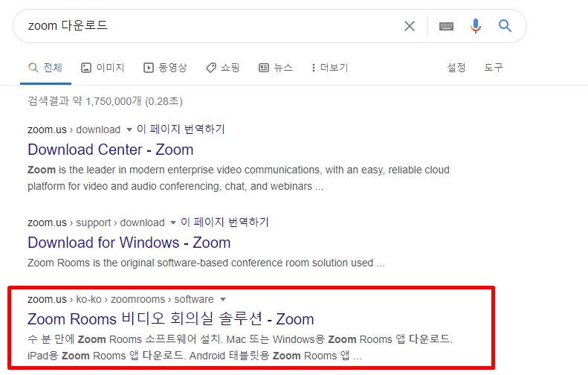Click 이 페이지 번역하기 for Download Center result
Image resolution: width=588 pixels, height=375 pixels.
181,129
